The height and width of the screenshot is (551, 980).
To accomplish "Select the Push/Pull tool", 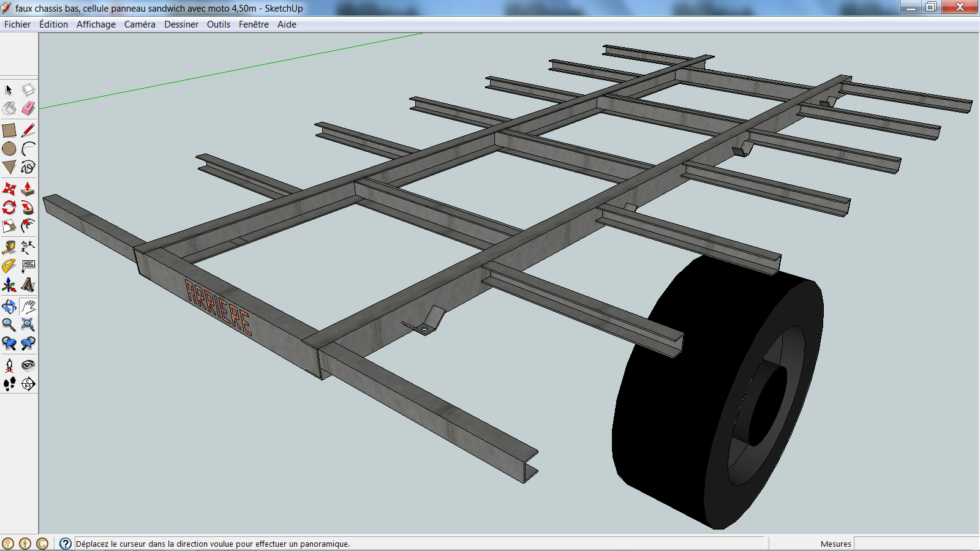I will [28, 189].
